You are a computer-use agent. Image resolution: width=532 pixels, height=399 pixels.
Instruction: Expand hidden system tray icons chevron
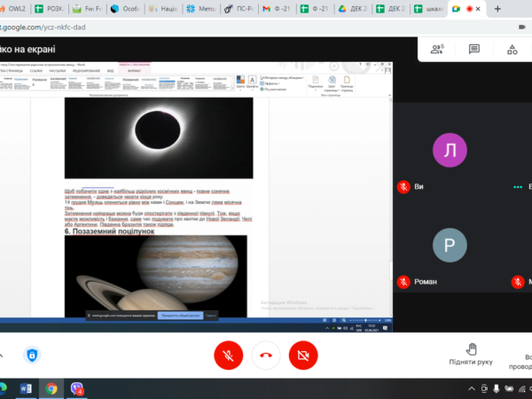click(473, 388)
